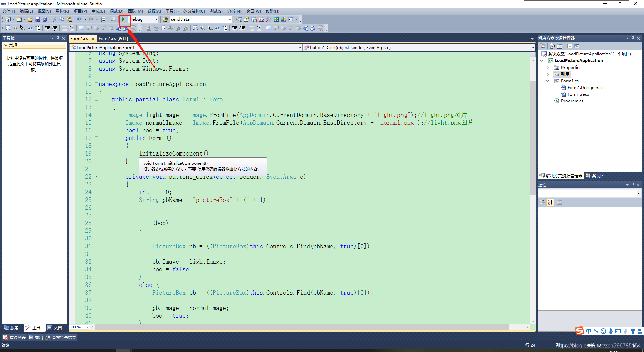Collapse the LoadPictureApplication project node

point(542,61)
